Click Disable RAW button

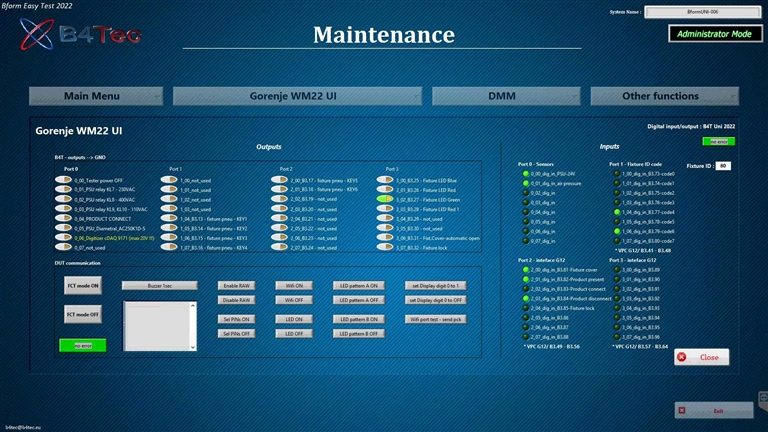click(237, 300)
